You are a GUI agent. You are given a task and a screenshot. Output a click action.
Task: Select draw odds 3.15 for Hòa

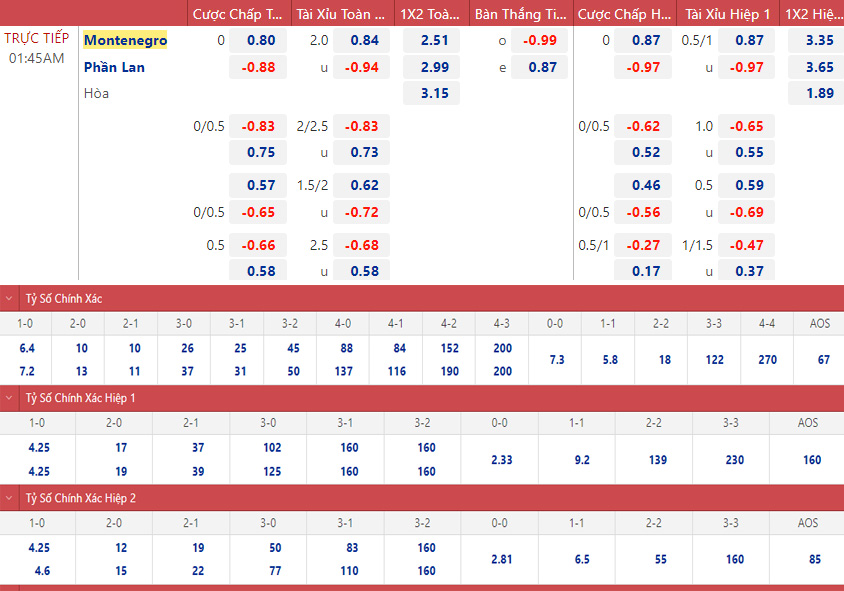[434, 93]
